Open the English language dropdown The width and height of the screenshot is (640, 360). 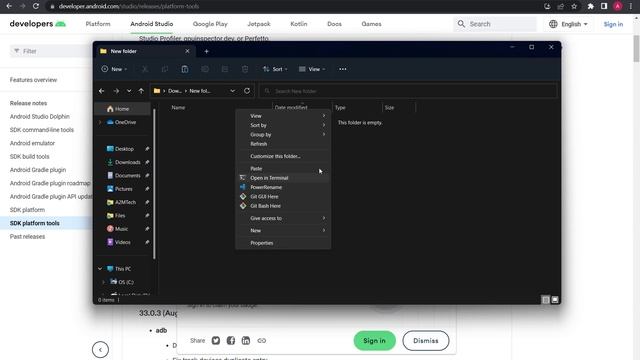[x=568, y=24]
